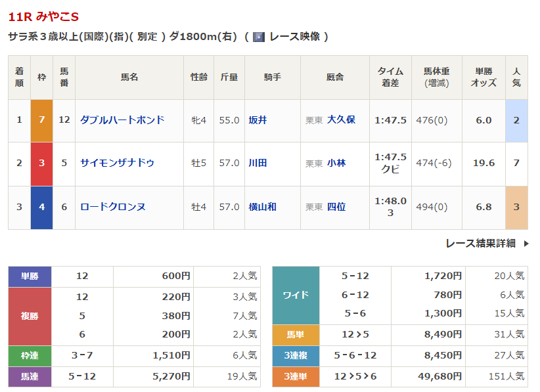Screen dimensions: 540x392
Task: Open the レース映像 race video link
Action: 294,37
